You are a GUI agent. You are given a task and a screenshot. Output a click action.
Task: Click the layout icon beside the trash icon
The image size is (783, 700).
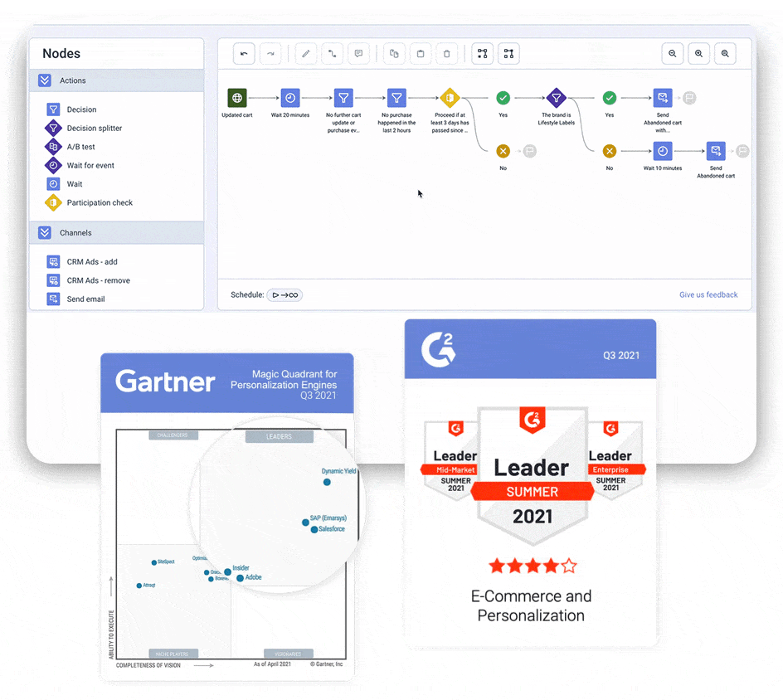tap(483, 53)
